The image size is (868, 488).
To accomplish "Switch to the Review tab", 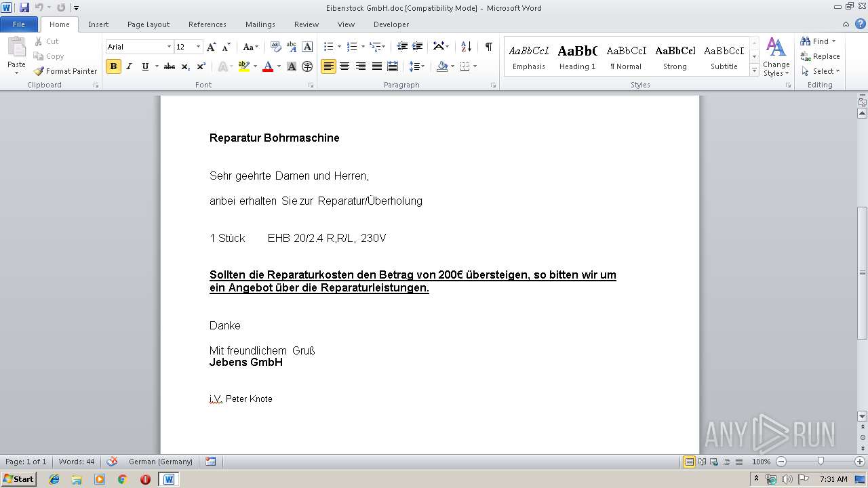I will [x=307, y=24].
